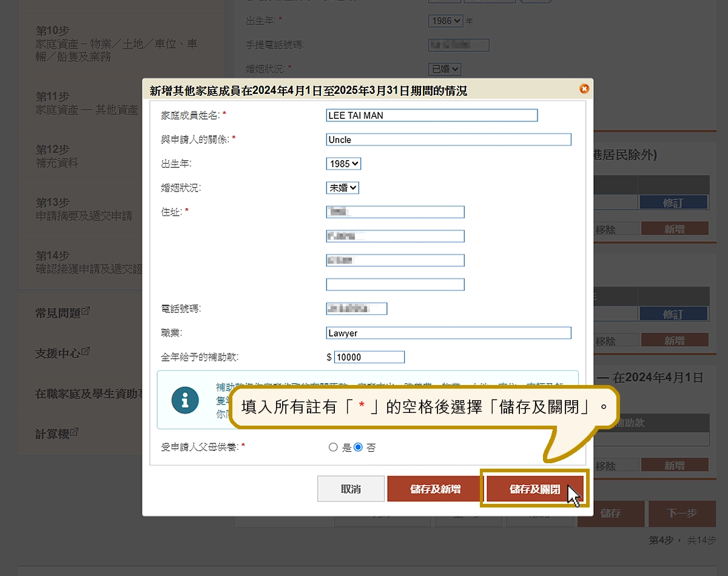The width and height of the screenshot is (728, 576).
Task: Click the blue information icon
Action: click(x=185, y=400)
